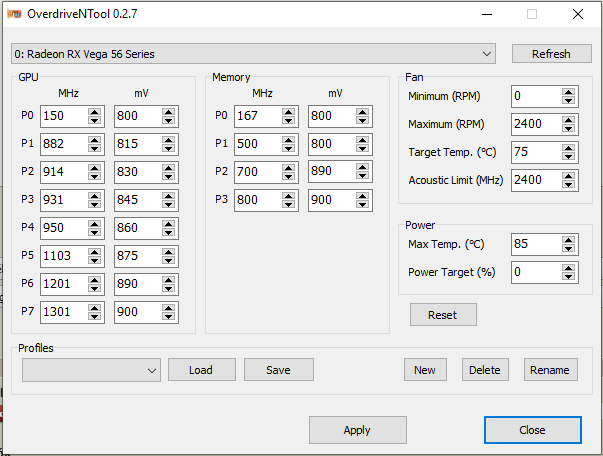
Task: Decrease GPU P0 MHz with down arrow
Action: (94, 120)
